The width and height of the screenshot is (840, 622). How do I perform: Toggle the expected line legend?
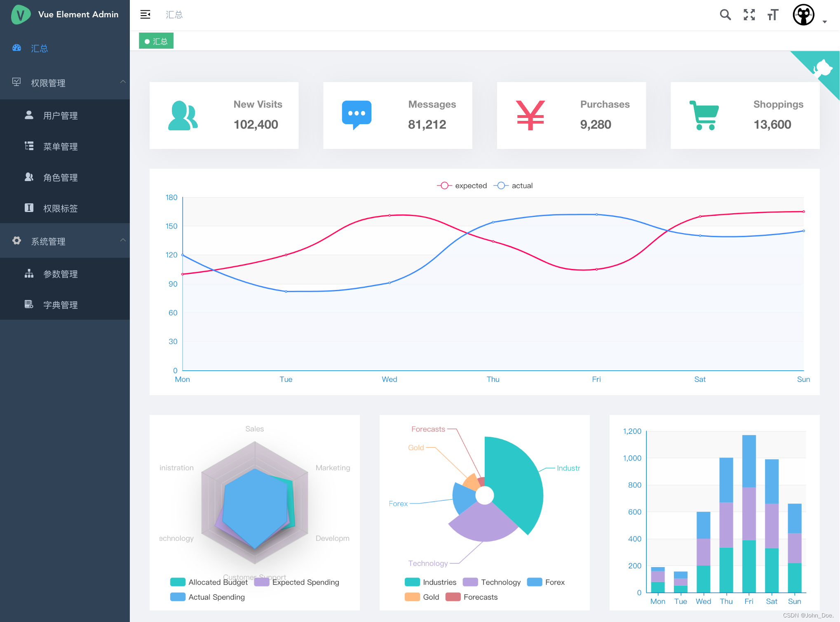tap(462, 186)
